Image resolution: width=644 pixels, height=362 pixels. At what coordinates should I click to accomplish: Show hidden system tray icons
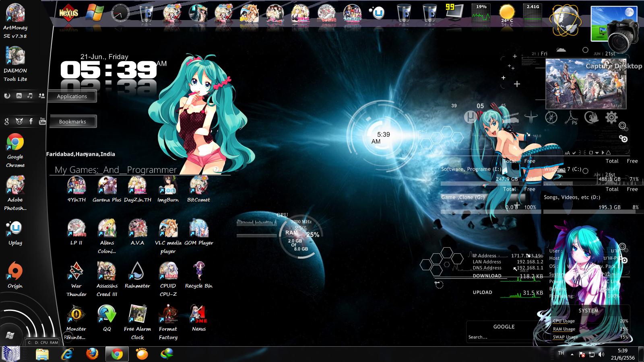pyautogui.click(x=572, y=354)
